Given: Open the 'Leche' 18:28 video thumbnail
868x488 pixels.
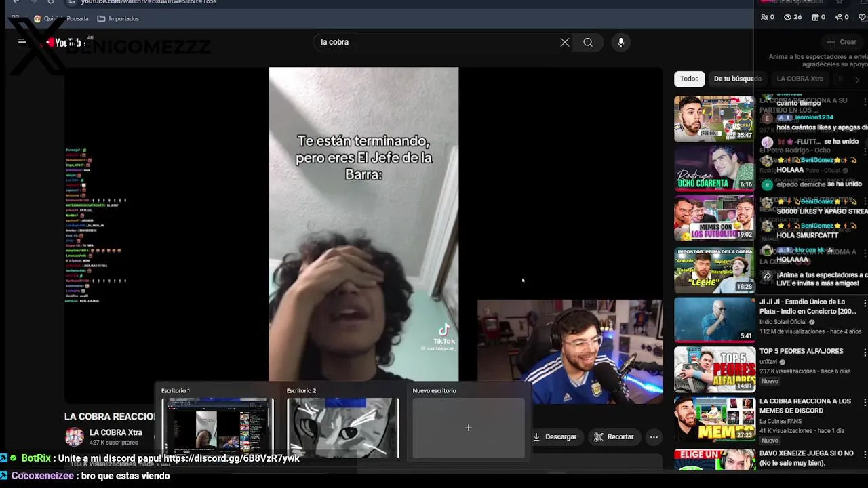Looking at the screenshot, I should 713,269.
